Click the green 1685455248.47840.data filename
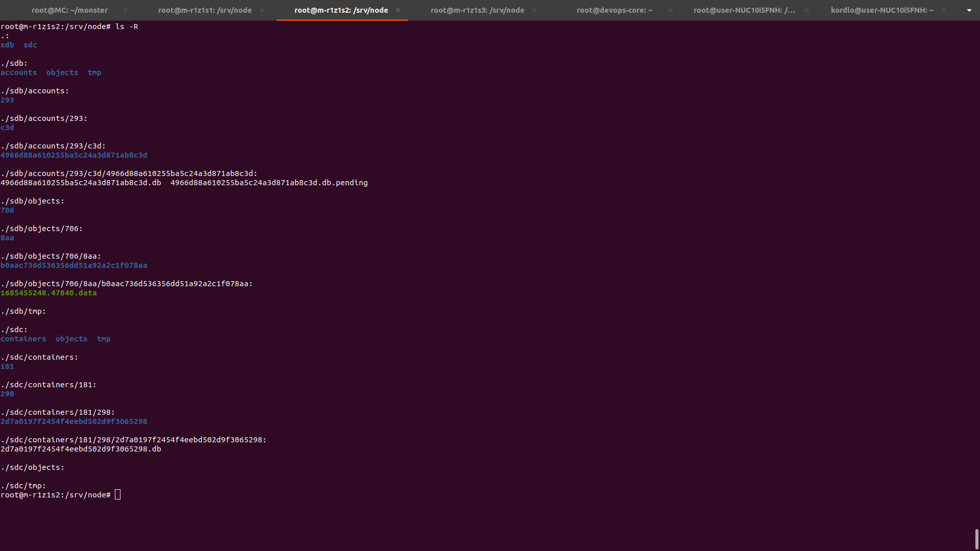The width and height of the screenshot is (980, 551). click(48, 293)
